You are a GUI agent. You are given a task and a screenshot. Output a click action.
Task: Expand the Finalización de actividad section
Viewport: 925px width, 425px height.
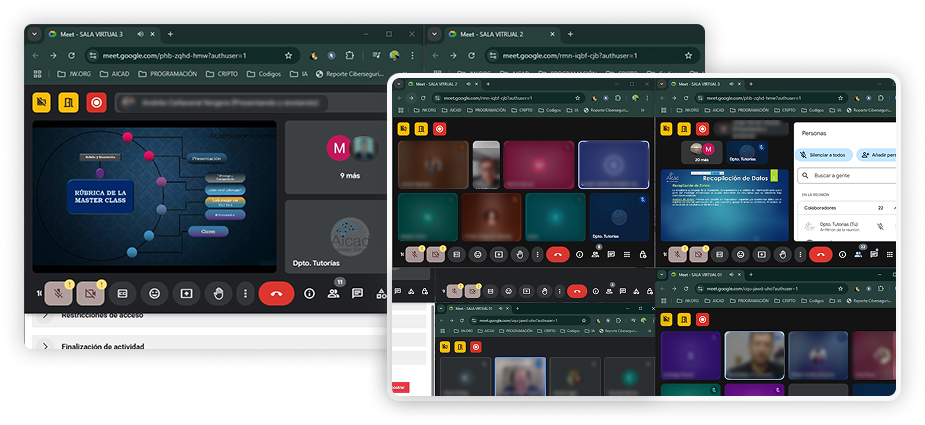[46, 346]
